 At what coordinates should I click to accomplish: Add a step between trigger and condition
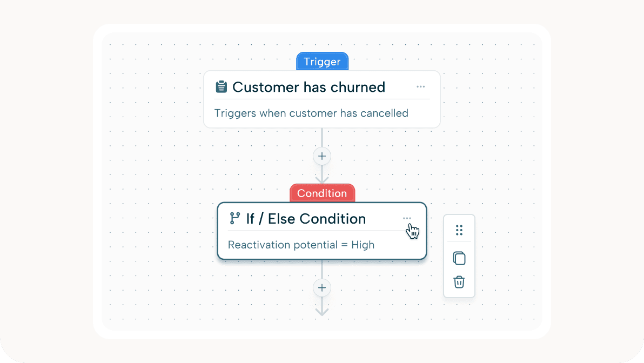click(322, 156)
